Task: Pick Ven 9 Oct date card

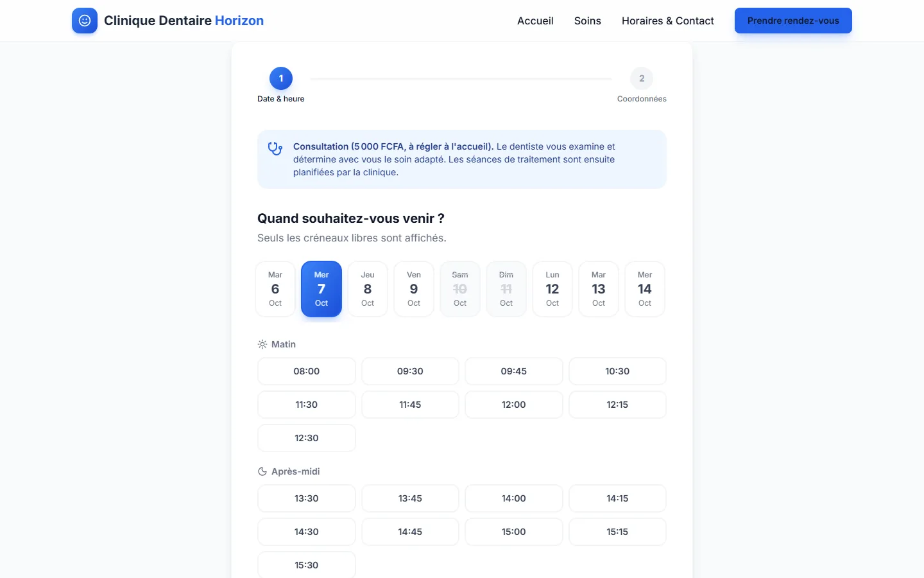Action: [414, 289]
